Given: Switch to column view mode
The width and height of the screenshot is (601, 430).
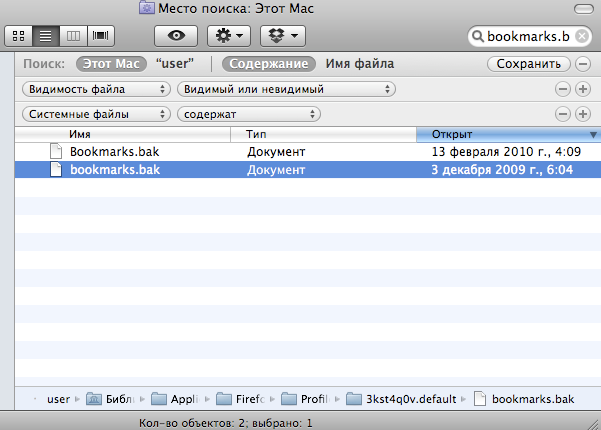Looking at the screenshot, I should (x=72, y=36).
